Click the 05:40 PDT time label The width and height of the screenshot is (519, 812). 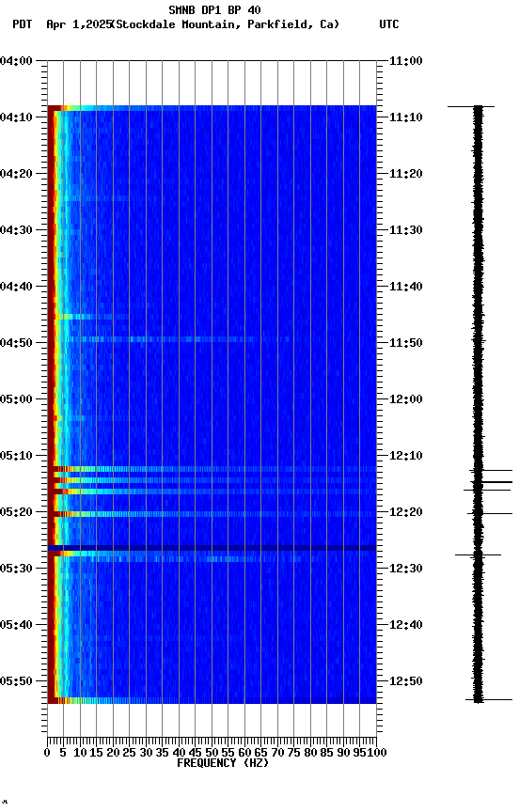(16, 626)
